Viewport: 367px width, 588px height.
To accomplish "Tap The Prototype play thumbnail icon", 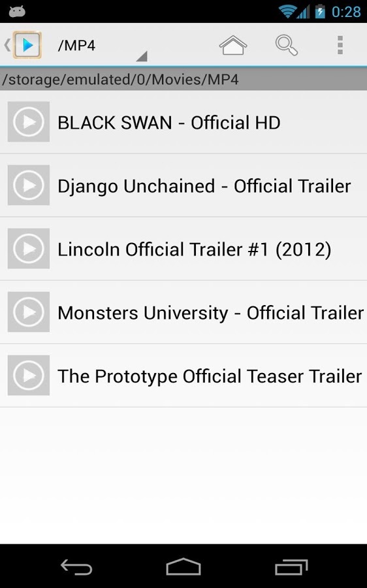I will (29, 375).
